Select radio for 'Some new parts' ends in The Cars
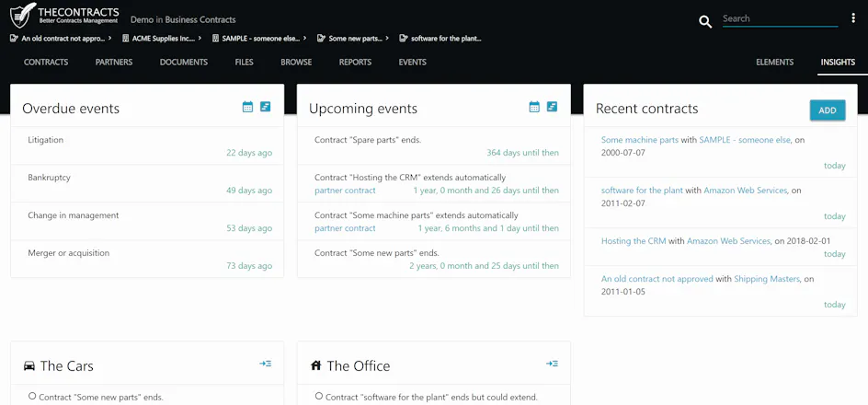This screenshot has height=405, width=868. pyautogui.click(x=32, y=396)
